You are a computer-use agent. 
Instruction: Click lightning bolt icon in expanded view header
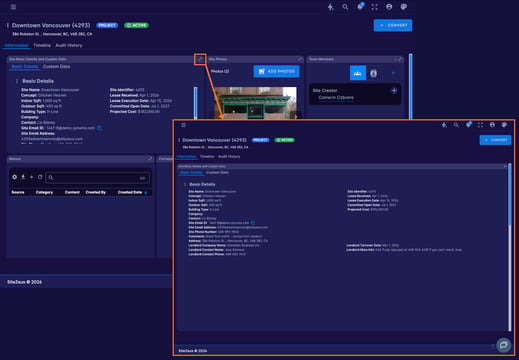pos(444,125)
